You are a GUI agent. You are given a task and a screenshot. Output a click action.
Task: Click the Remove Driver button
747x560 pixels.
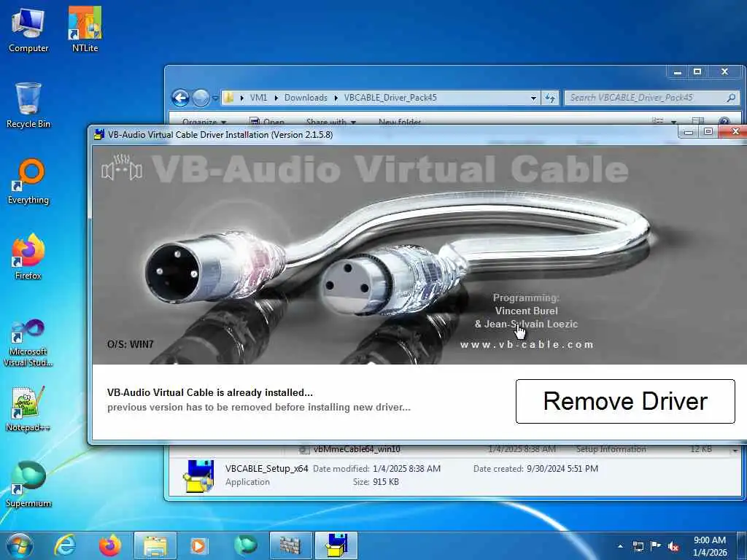pos(625,401)
